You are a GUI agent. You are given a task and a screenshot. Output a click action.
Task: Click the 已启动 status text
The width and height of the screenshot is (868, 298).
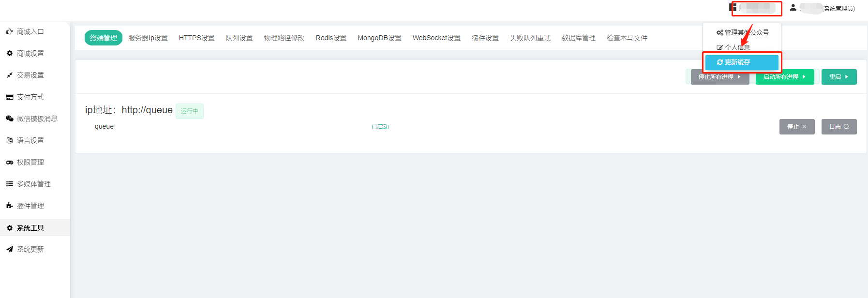click(380, 127)
